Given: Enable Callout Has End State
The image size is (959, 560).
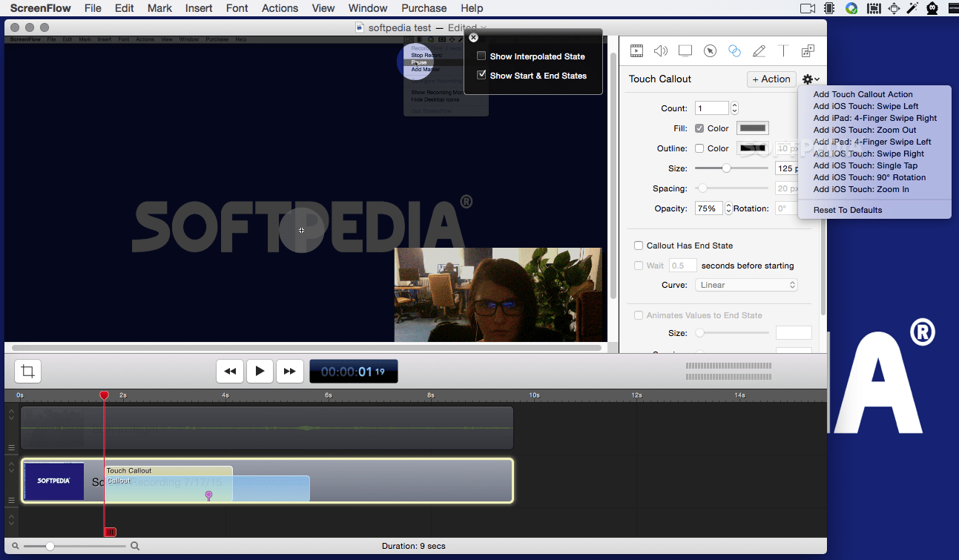Looking at the screenshot, I should (x=639, y=246).
